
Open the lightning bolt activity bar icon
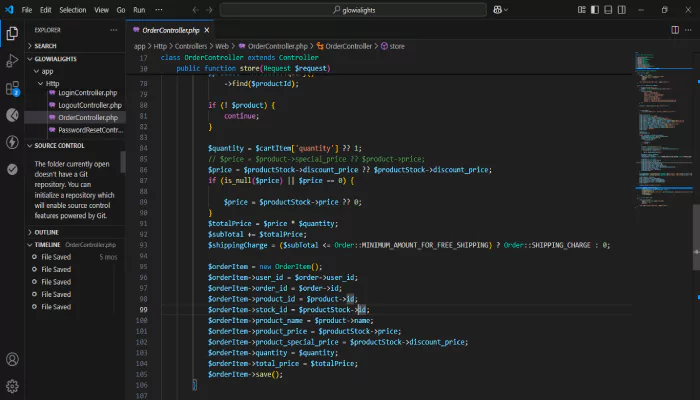pos(12,142)
